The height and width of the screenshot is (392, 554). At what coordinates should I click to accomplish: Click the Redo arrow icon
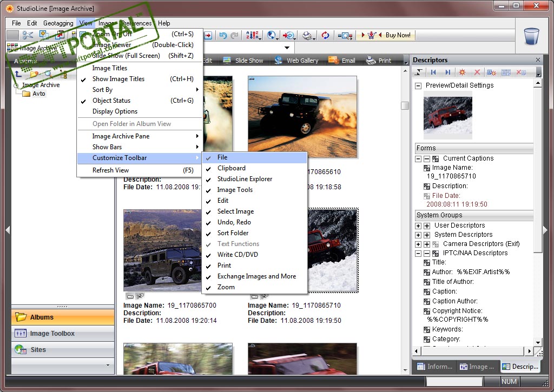tap(234, 35)
